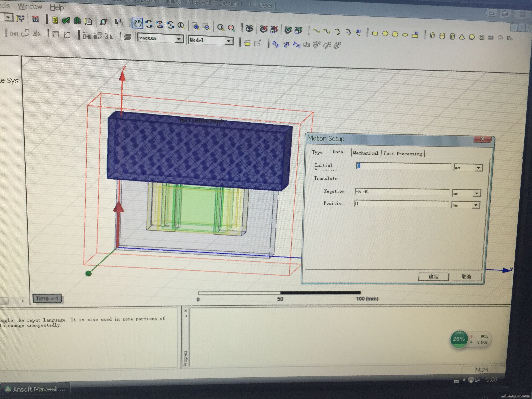Click the Time = -1 label

47,298
